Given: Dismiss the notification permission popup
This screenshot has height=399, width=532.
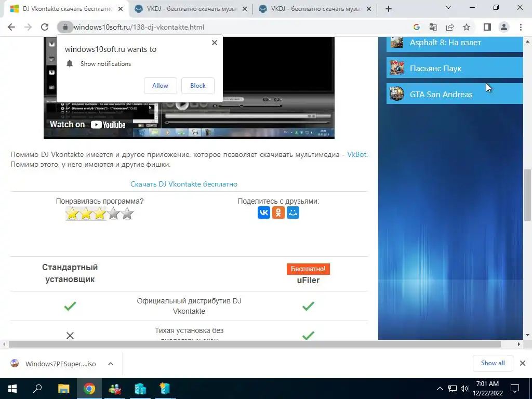Looking at the screenshot, I should point(215,43).
